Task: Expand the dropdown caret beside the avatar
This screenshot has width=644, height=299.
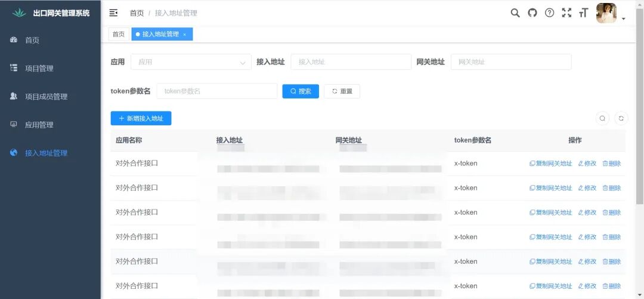Action: (624, 19)
